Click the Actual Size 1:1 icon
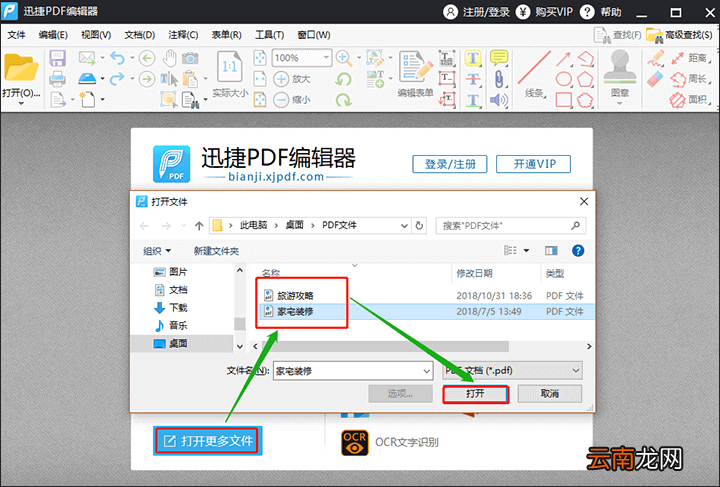Viewport: 720px width, 487px height. 229,67
